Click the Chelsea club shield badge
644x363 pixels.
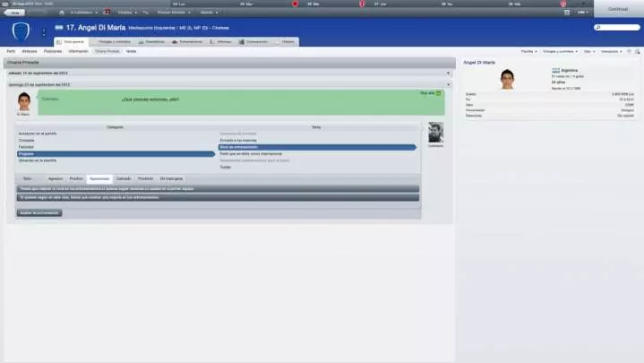[21, 31]
